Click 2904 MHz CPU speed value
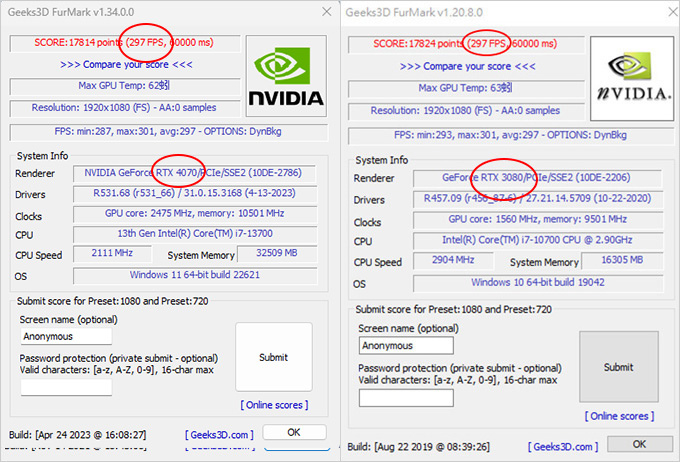 pyautogui.click(x=453, y=260)
